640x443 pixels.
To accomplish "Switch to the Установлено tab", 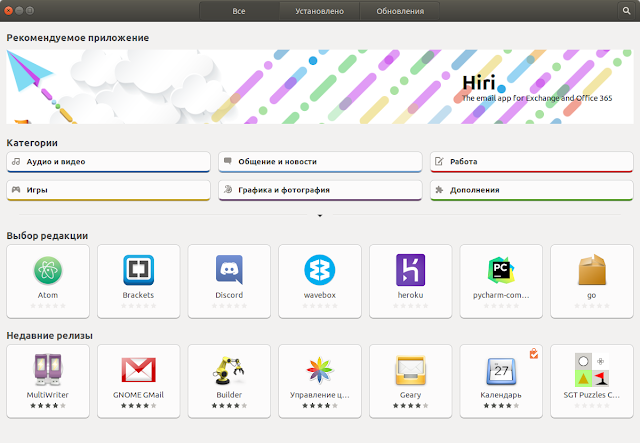I will click(x=319, y=11).
